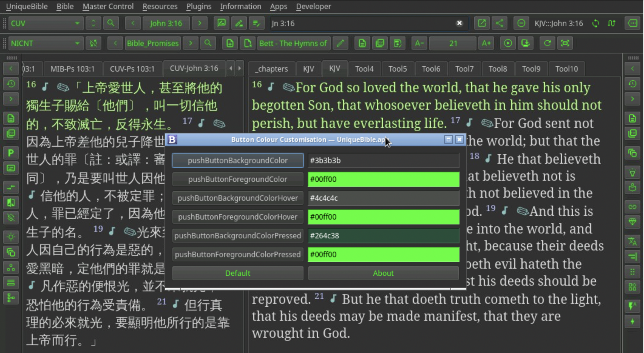Go to next chapter after John 3:16
The image size is (644, 353).
click(199, 23)
